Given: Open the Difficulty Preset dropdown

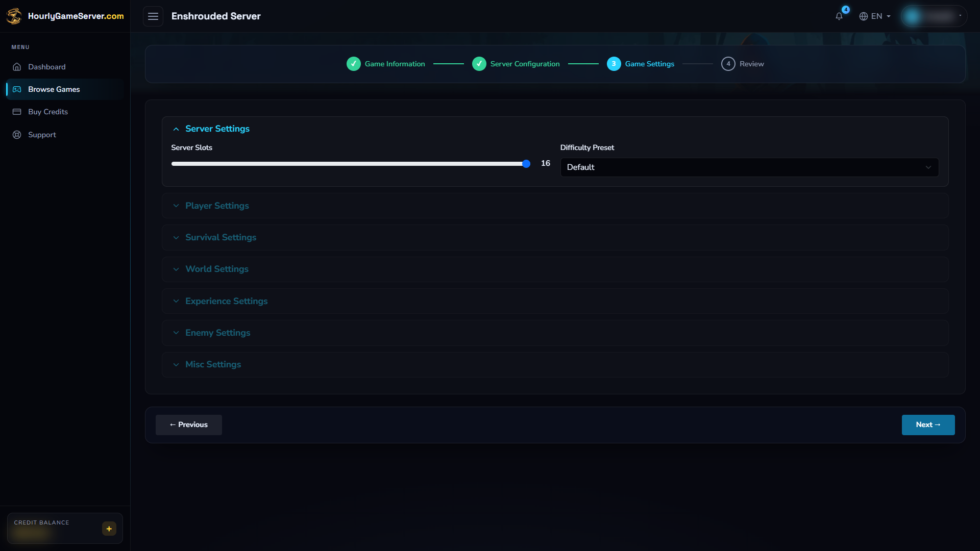Looking at the screenshot, I should [749, 167].
